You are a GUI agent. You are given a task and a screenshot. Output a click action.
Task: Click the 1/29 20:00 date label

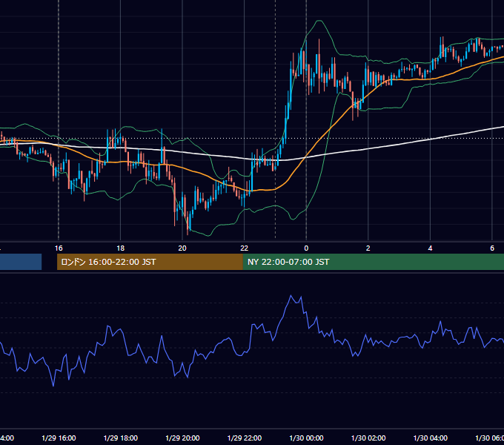pos(182,438)
